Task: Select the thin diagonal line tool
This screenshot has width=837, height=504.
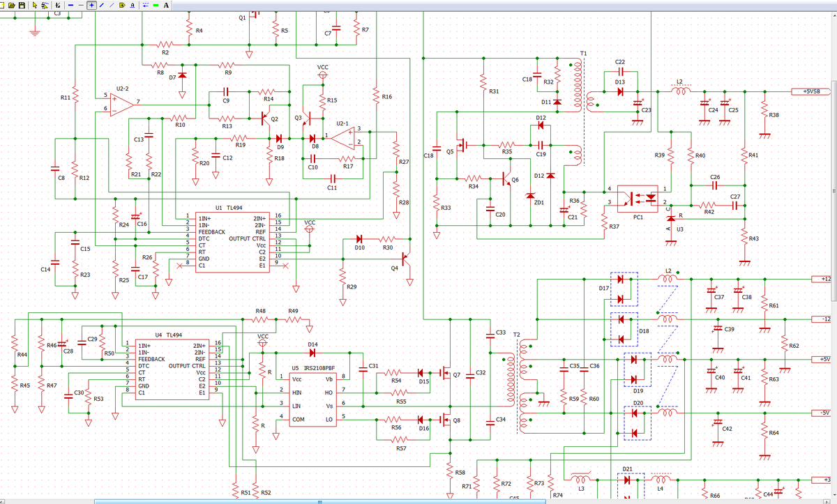Action: click(112, 5)
